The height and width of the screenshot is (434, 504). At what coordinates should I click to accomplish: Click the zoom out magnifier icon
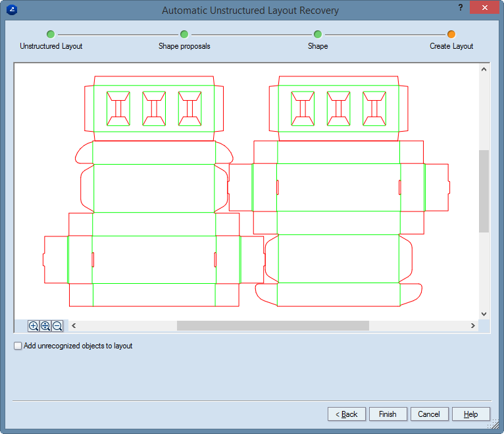click(57, 326)
